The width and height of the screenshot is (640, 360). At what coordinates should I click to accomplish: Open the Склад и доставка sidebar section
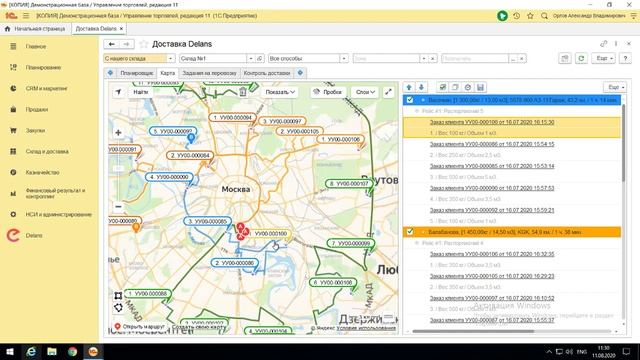tap(47, 151)
